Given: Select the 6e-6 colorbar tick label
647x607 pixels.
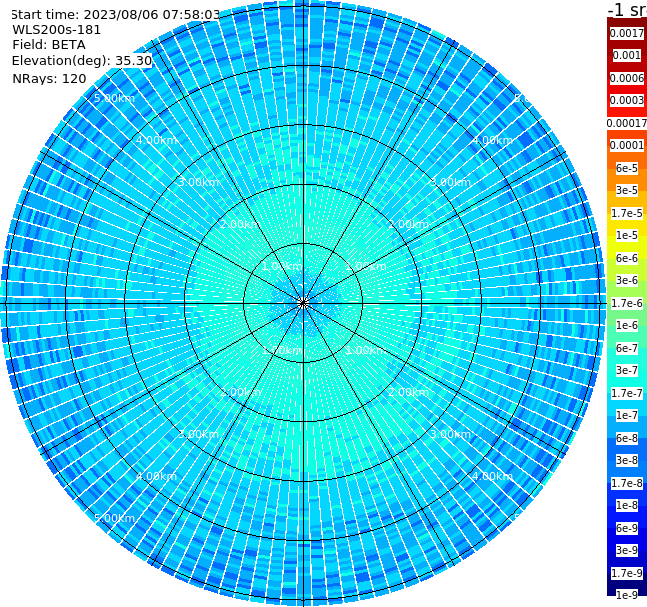Looking at the screenshot, I should pyautogui.click(x=627, y=258).
